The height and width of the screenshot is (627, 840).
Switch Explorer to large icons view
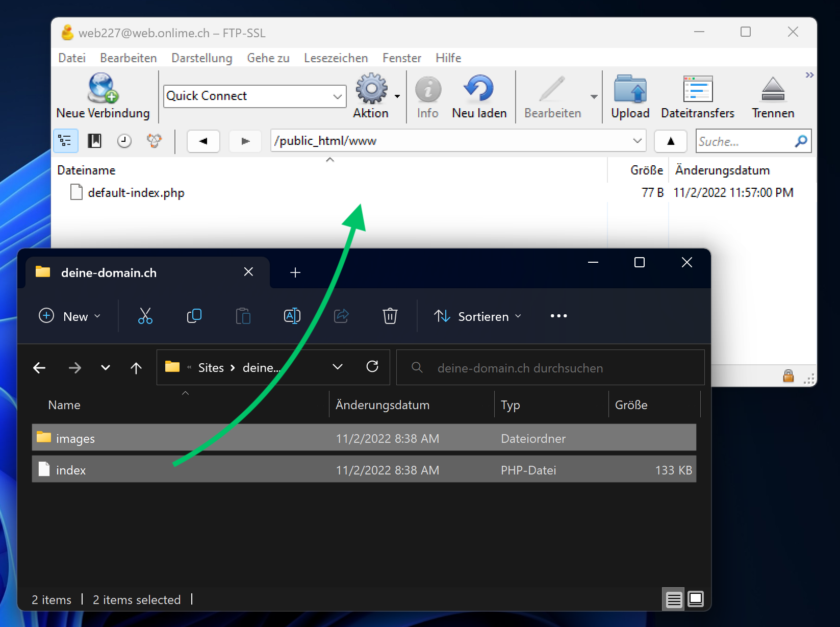(x=696, y=599)
